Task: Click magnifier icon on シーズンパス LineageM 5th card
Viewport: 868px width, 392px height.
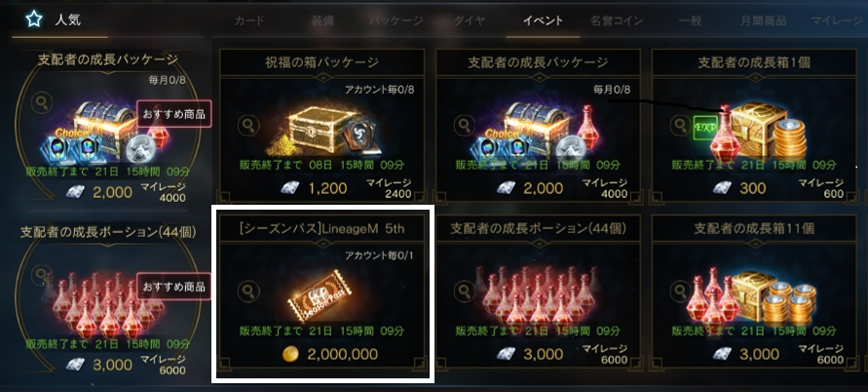Action: [248, 292]
